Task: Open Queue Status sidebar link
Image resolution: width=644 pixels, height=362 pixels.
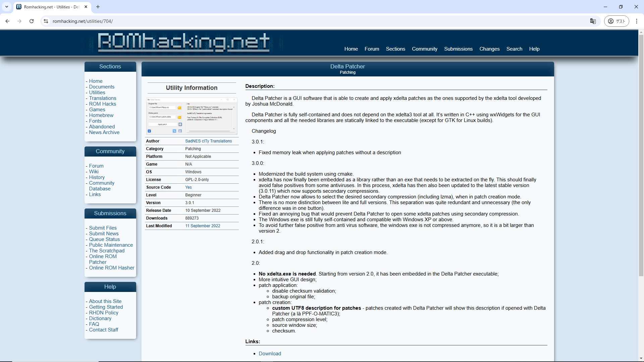Action: [104, 239]
